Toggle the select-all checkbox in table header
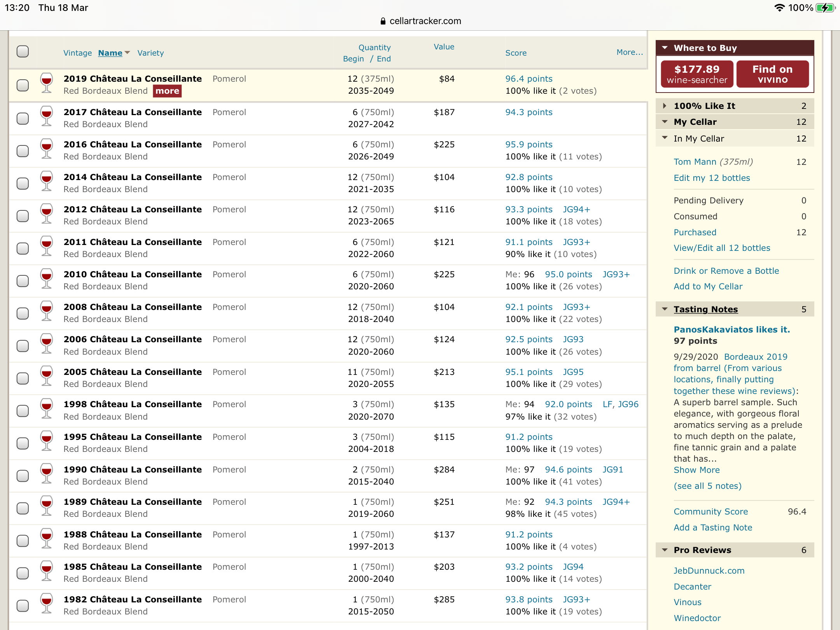 (x=23, y=51)
